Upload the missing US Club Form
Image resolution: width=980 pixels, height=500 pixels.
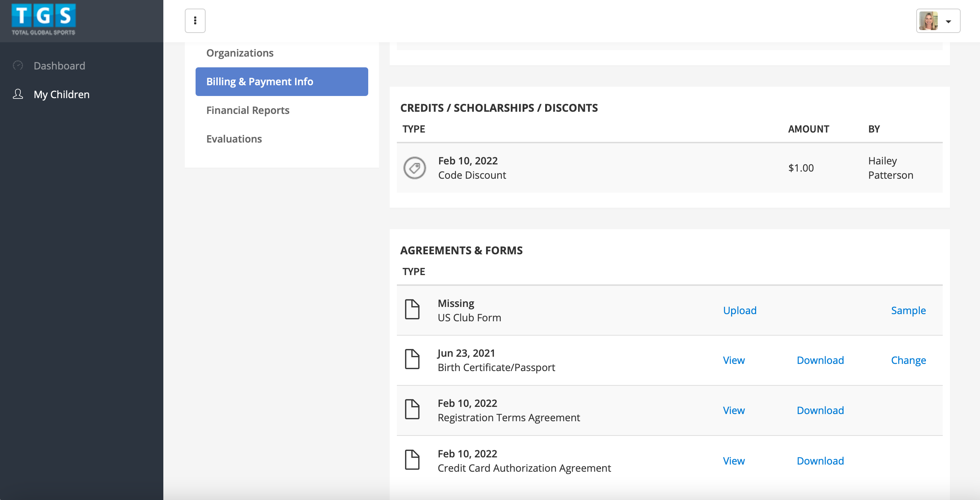[x=740, y=310]
